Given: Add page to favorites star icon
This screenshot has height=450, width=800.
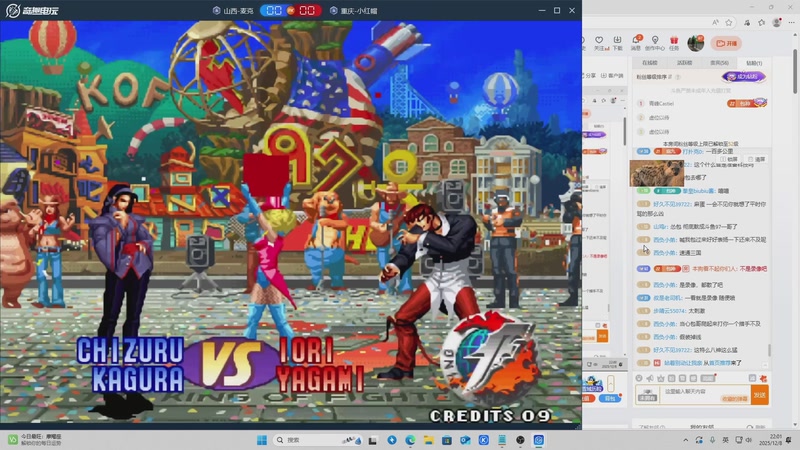Looking at the screenshot, I should coord(729,22).
